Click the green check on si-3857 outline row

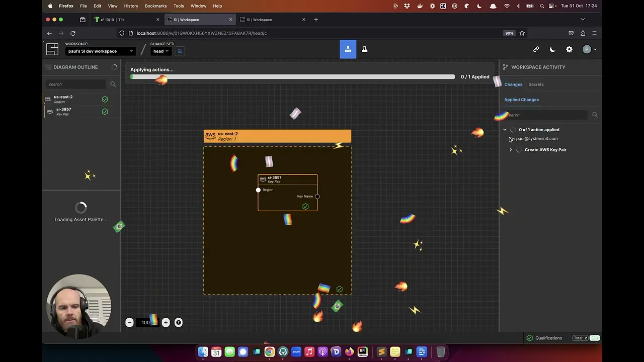click(x=105, y=112)
